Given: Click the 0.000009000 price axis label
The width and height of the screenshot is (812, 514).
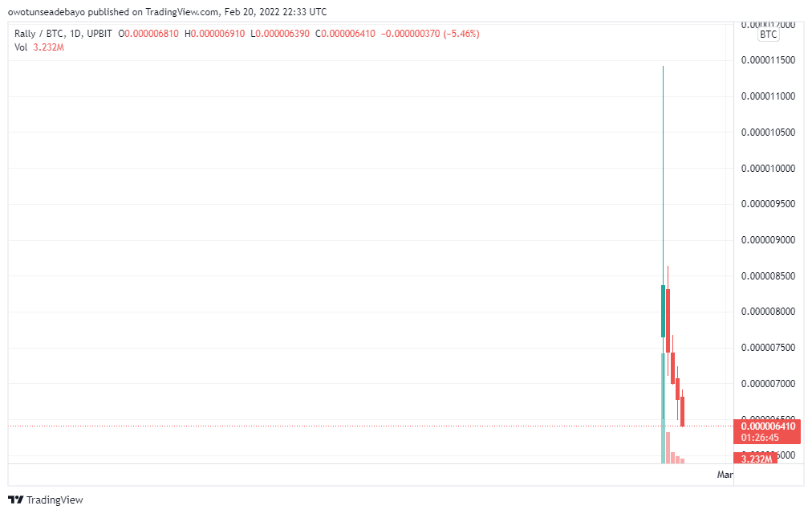Looking at the screenshot, I should [768, 240].
